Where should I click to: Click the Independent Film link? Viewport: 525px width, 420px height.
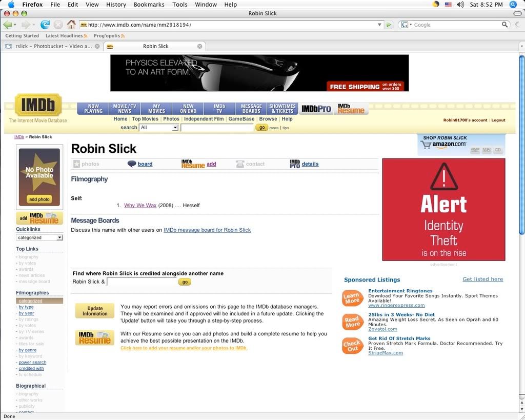pos(204,119)
